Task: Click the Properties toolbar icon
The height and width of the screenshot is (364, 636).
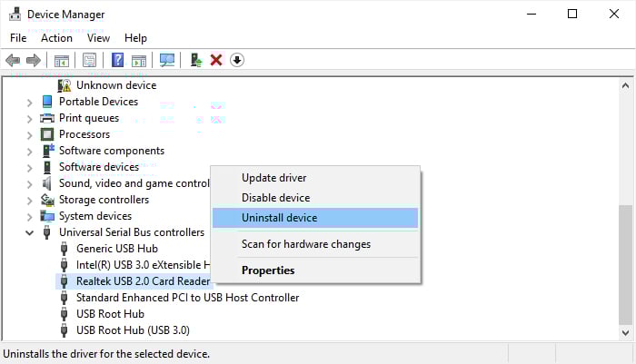Action: click(90, 61)
